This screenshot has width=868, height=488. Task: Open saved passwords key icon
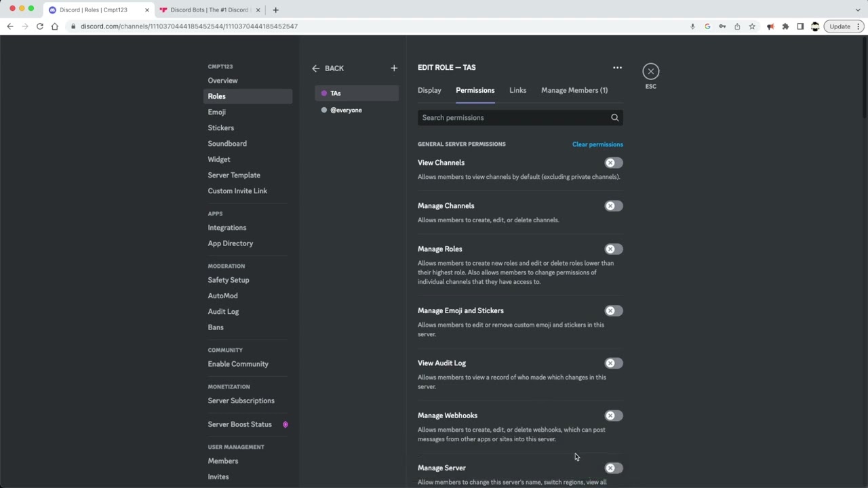point(722,26)
